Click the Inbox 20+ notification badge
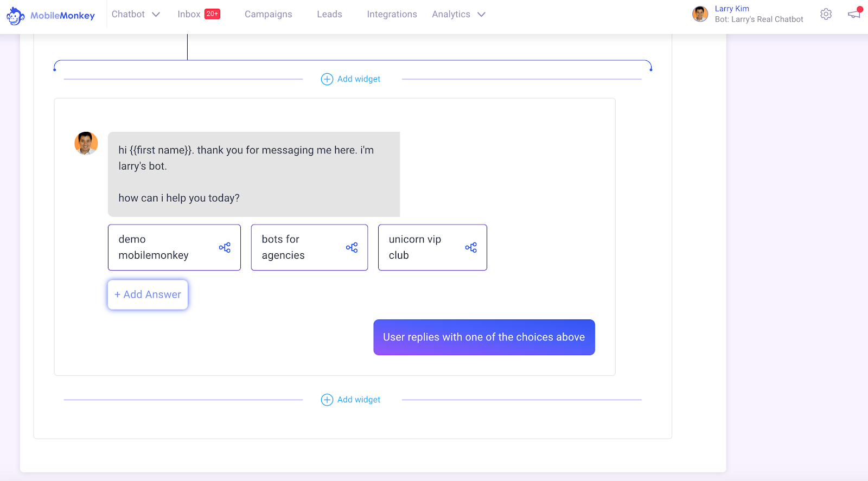 pyautogui.click(x=212, y=14)
